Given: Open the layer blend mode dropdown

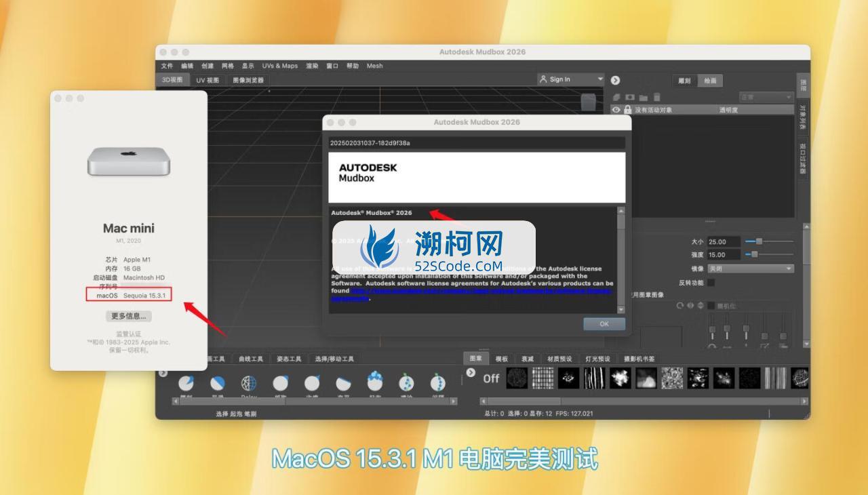Looking at the screenshot, I should tap(766, 98).
